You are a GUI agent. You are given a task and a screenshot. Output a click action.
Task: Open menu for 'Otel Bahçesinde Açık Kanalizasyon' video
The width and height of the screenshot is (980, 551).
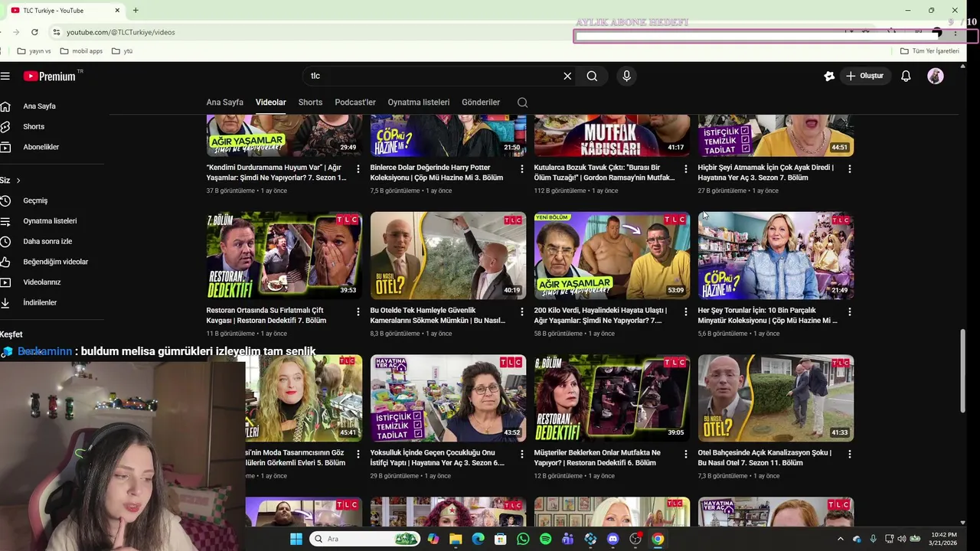(849, 454)
